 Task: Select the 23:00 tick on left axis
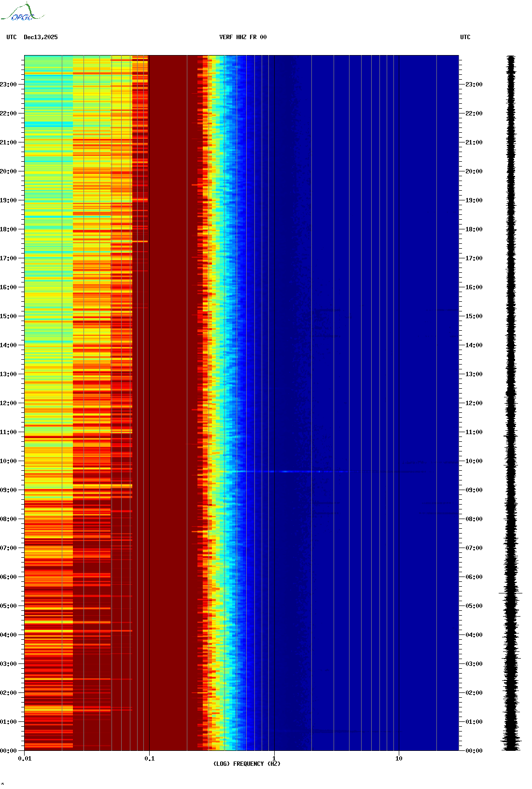9,85
